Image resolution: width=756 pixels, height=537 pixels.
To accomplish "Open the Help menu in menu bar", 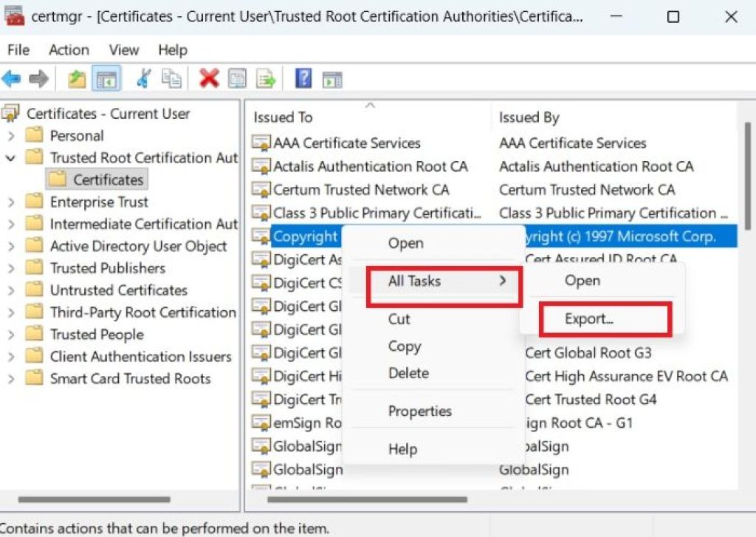I will click(x=173, y=49).
